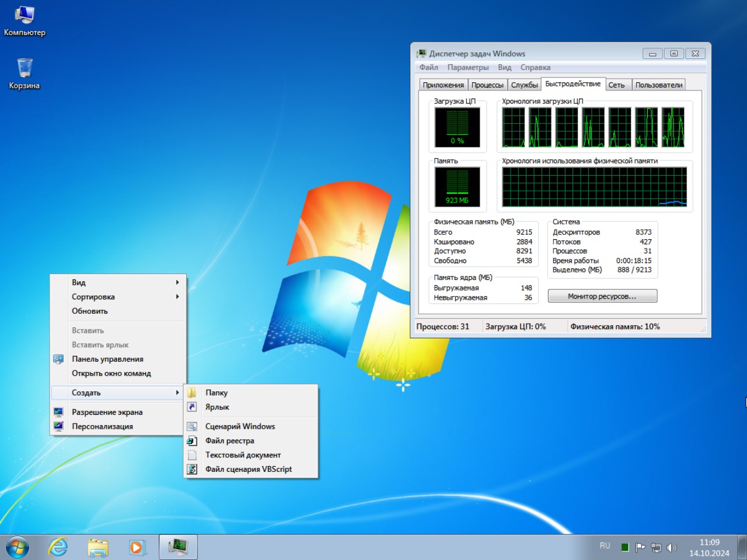
Task: Create a new Текстовый документ
Action: [243, 455]
